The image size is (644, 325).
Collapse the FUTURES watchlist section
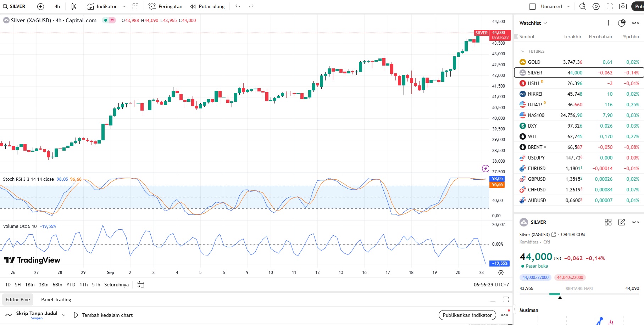523,51
